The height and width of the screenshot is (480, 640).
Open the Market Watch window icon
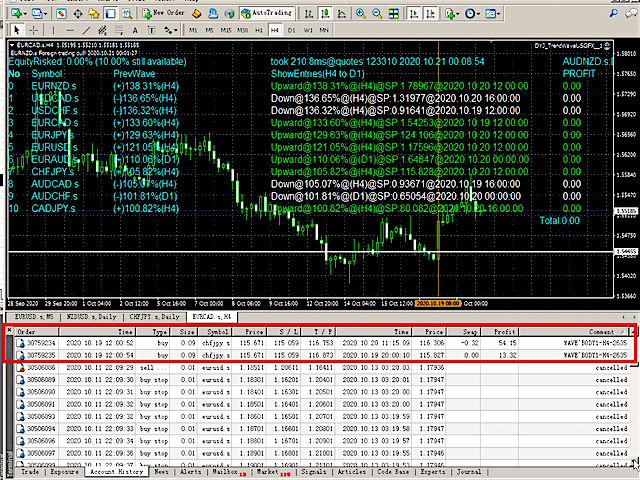tap(62, 14)
